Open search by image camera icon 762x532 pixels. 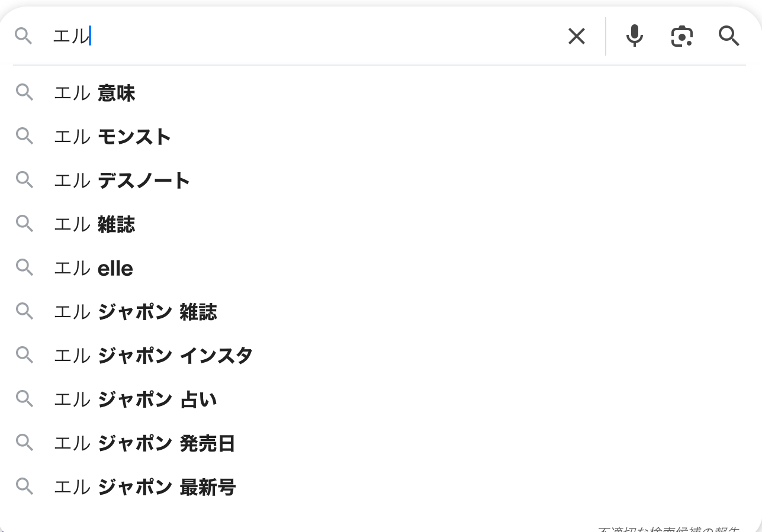(x=681, y=36)
